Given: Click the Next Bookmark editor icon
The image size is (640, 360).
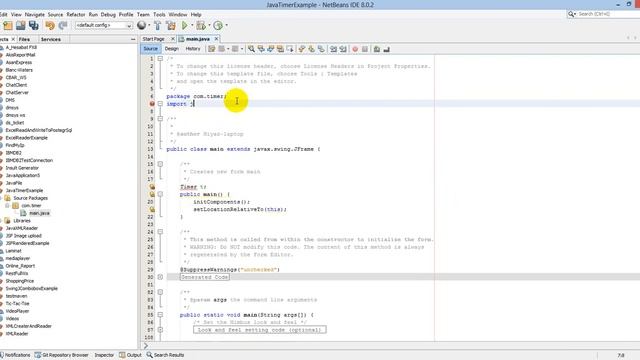Looking at the screenshot, I should coord(312,49).
